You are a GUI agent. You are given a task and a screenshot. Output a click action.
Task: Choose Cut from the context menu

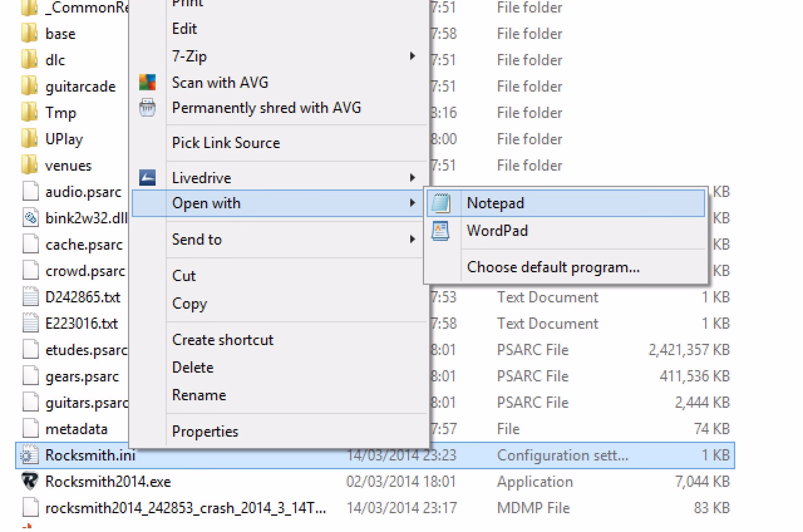coord(184,276)
